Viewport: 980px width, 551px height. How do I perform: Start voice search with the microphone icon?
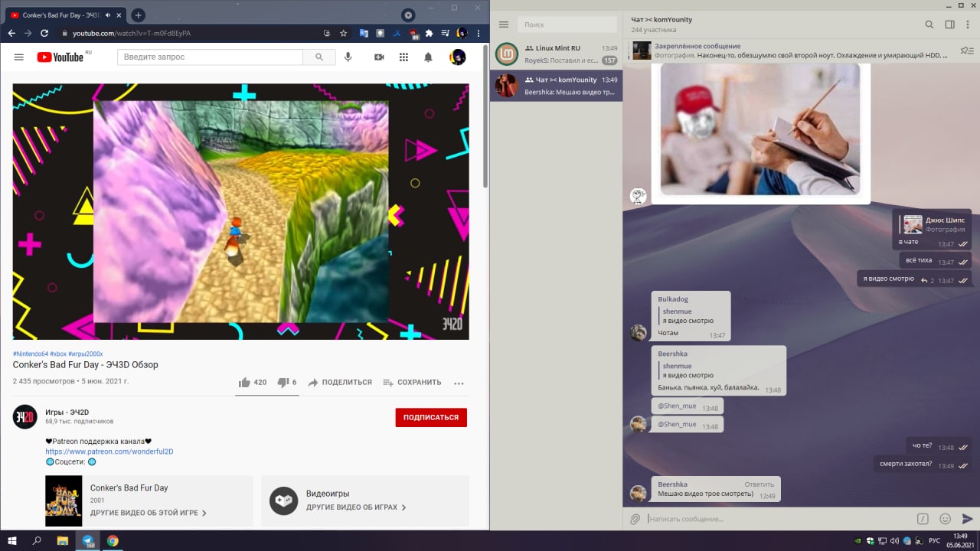pos(348,57)
